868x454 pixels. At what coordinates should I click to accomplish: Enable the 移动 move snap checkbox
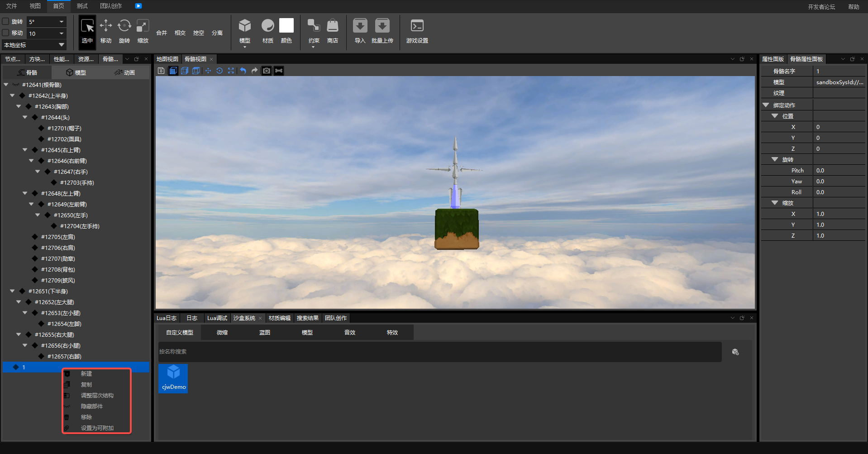6,33
